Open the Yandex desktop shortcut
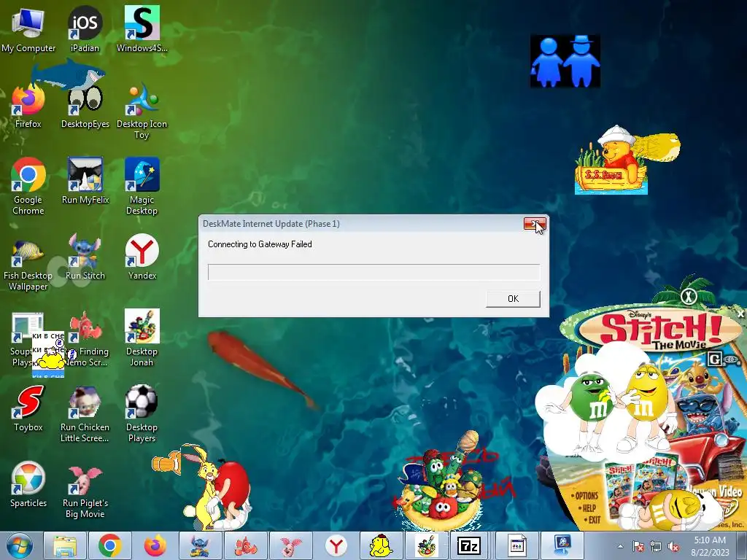 click(x=142, y=257)
